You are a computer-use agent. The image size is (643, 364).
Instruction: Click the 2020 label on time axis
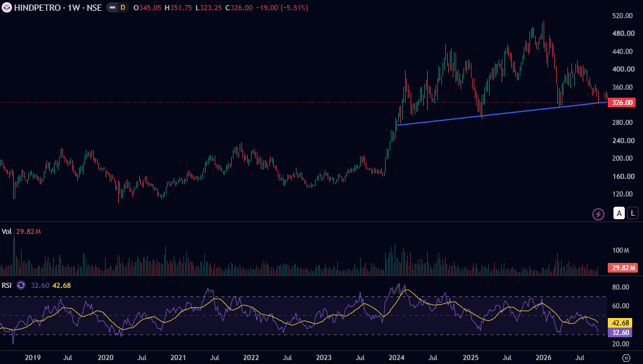106,358
